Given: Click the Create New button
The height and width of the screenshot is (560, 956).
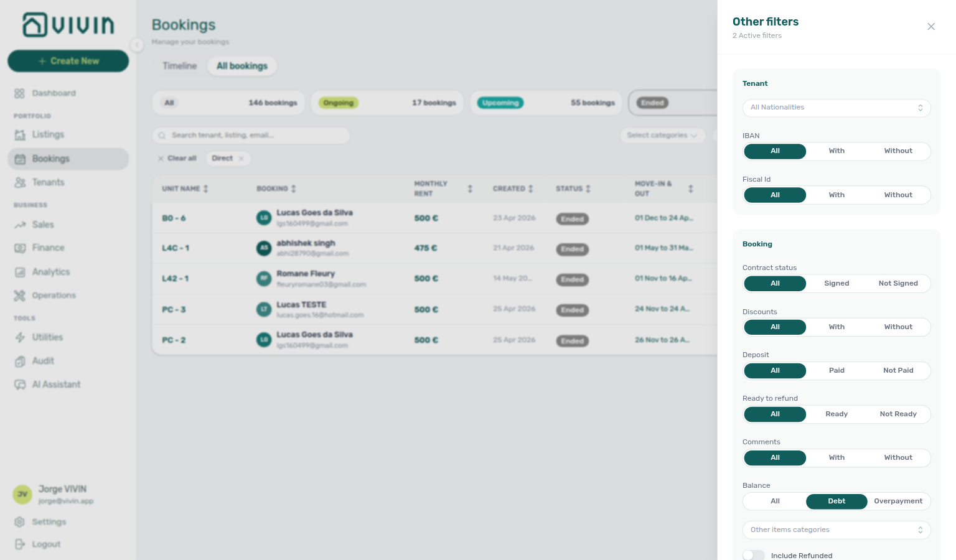Looking at the screenshot, I should [68, 61].
